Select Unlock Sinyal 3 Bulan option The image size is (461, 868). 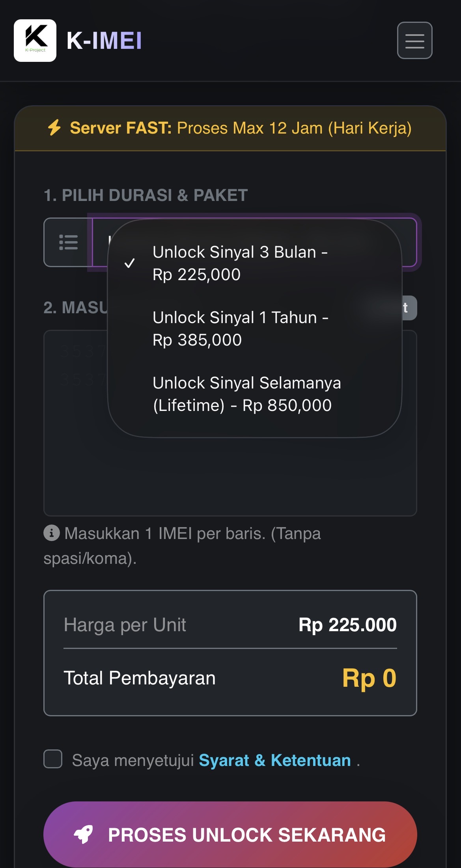pos(240,263)
